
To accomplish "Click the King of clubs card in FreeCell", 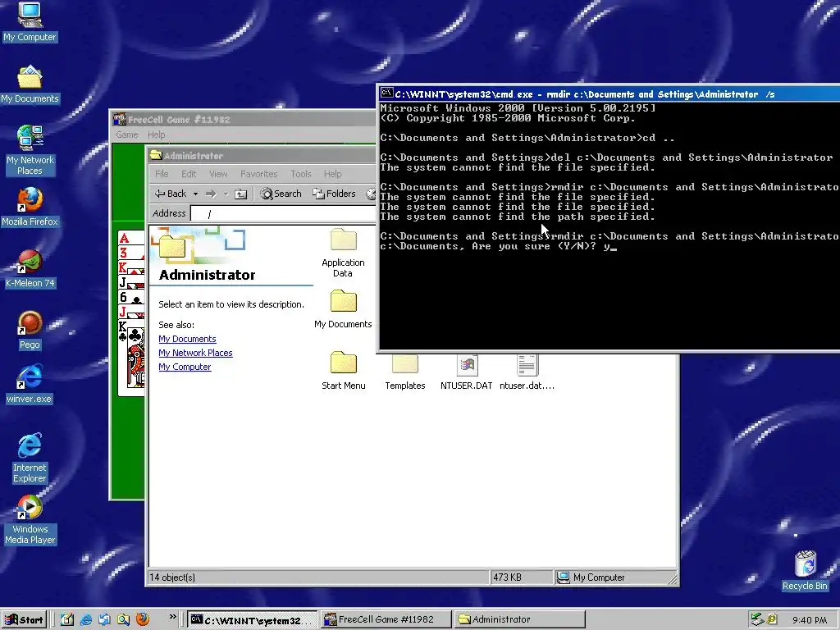I will [132, 357].
